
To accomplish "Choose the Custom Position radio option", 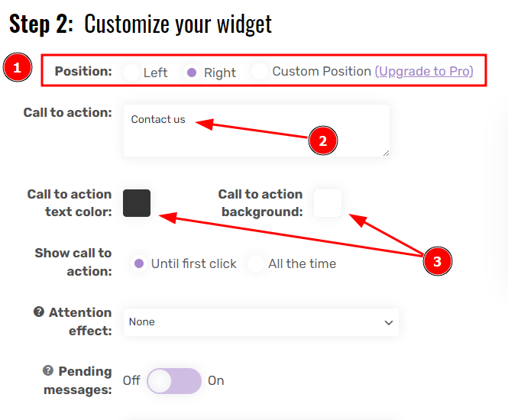I will tap(260, 71).
